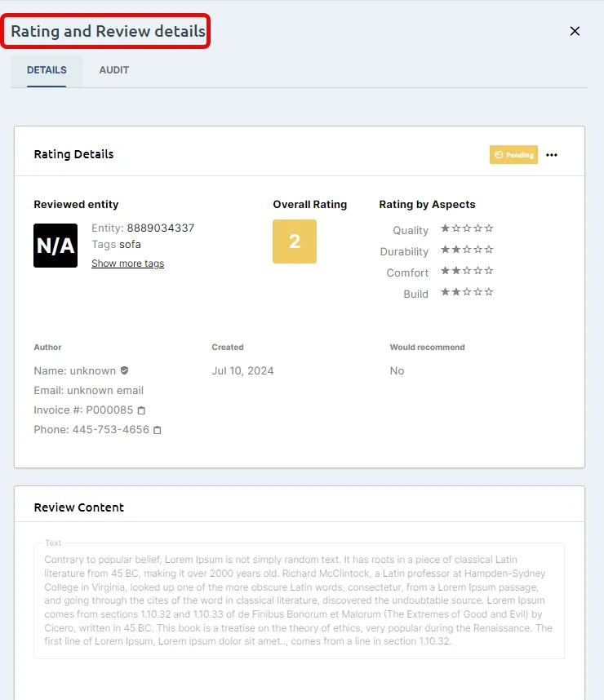Click the N/A entity thumbnail

[x=56, y=246]
